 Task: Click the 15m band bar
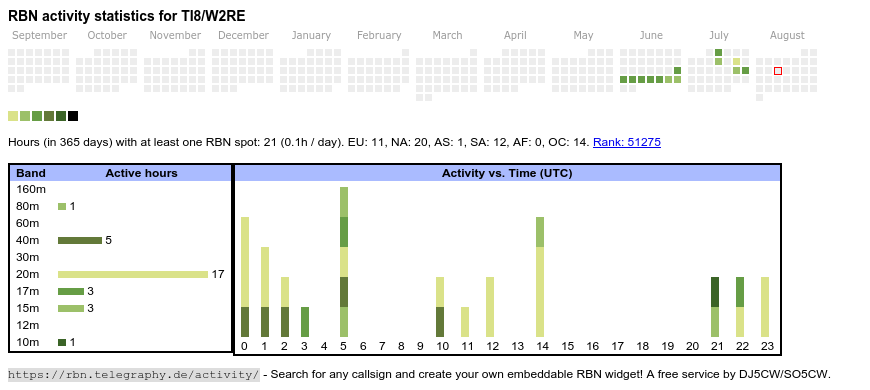pos(71,308)
